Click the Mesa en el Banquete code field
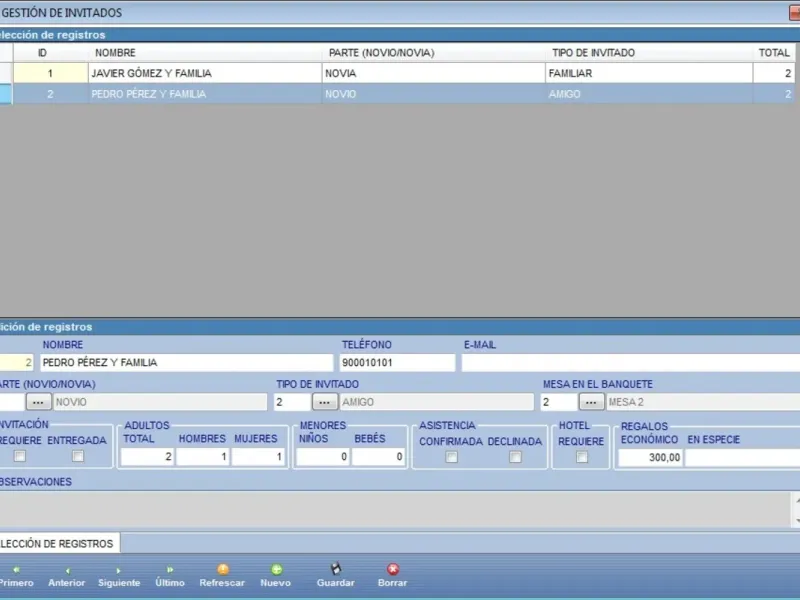 pyautogui.click(x=559, y=402)
